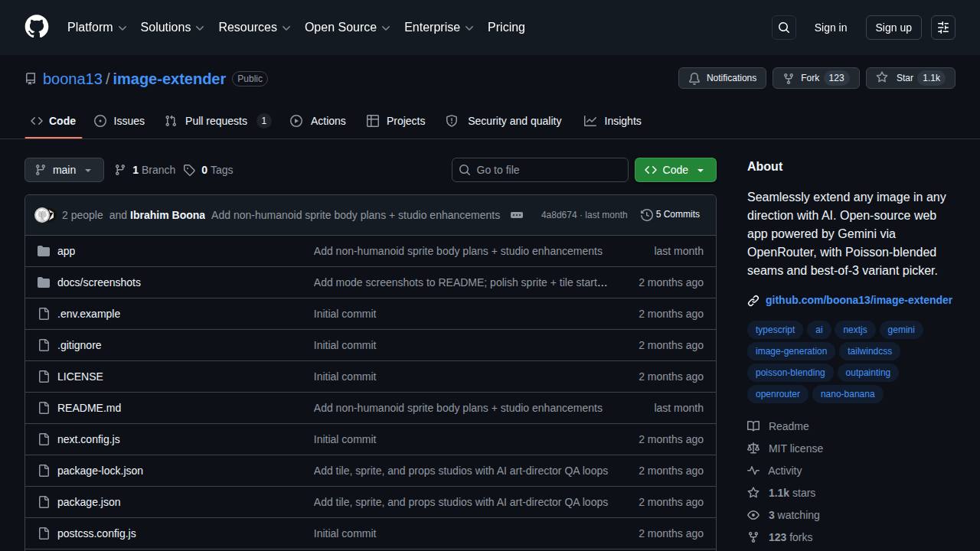Open the nextjs topic tag
Screen dimensions: 980x551
pyautogui.click(x=854, y=330)
